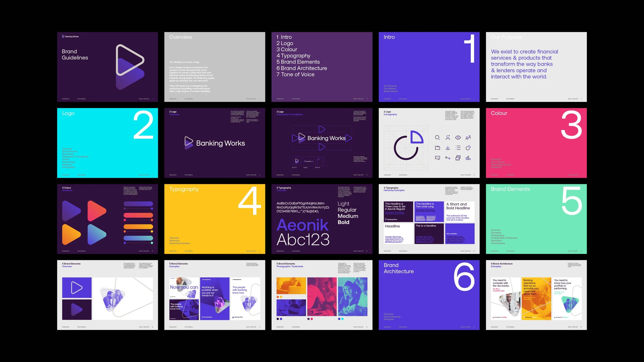Open the blue Intro section slide numbered 1

[x=429, y=67]
